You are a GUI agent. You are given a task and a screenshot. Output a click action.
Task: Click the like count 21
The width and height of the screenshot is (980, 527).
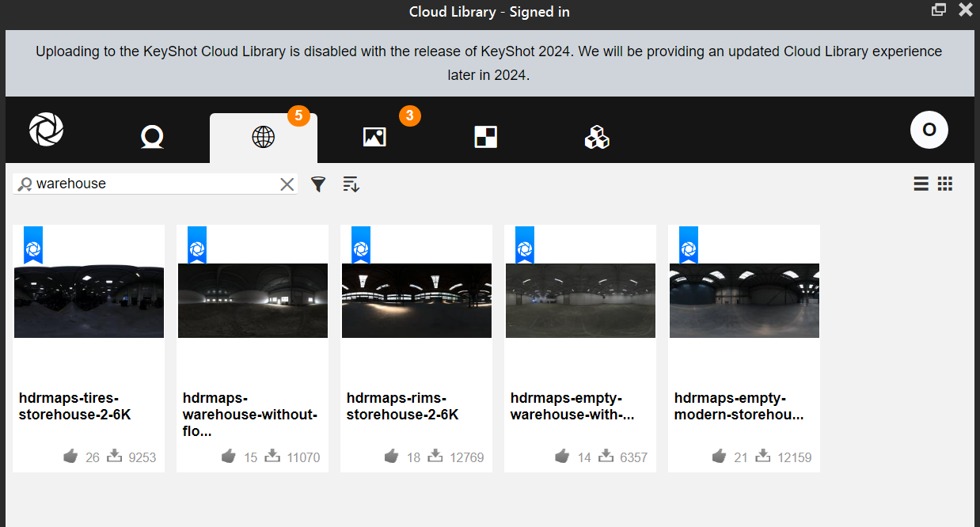tap(740, 457)
